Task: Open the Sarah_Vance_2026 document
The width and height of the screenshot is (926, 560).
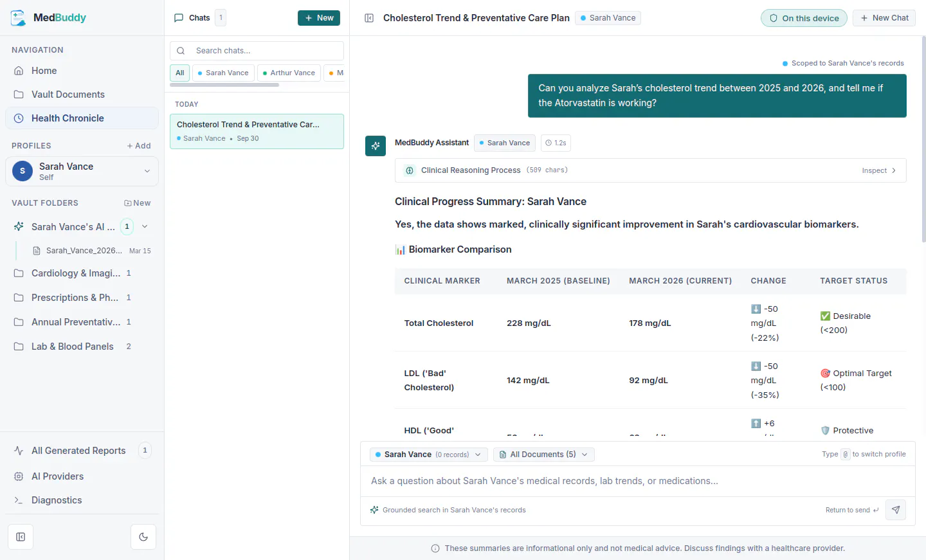Action: [x=91, y=251]
